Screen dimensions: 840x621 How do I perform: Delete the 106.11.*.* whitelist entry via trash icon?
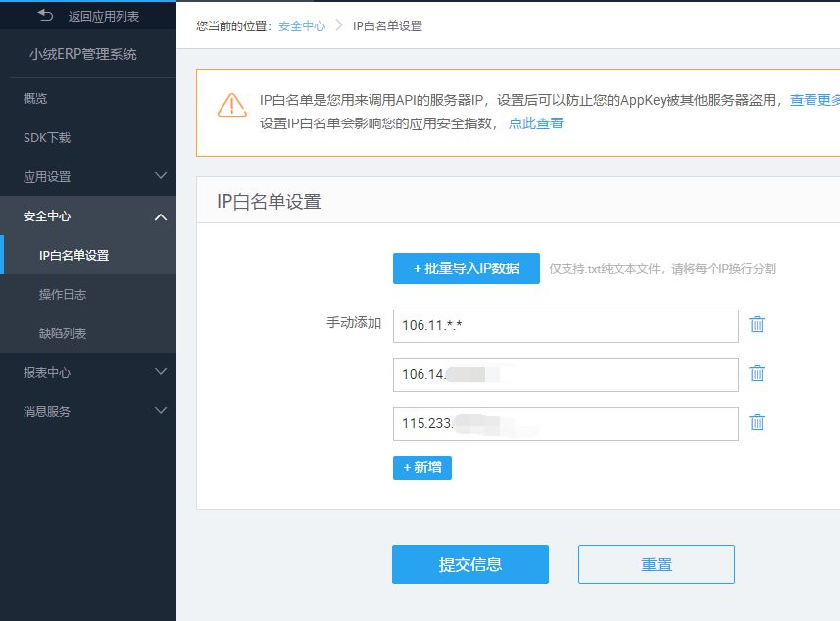756,325
